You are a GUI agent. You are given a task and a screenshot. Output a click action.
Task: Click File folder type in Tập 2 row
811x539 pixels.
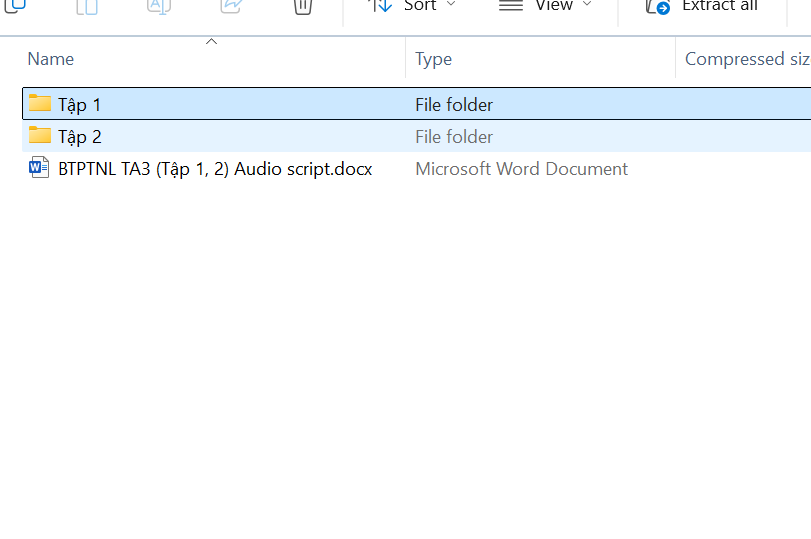[454, 137]
